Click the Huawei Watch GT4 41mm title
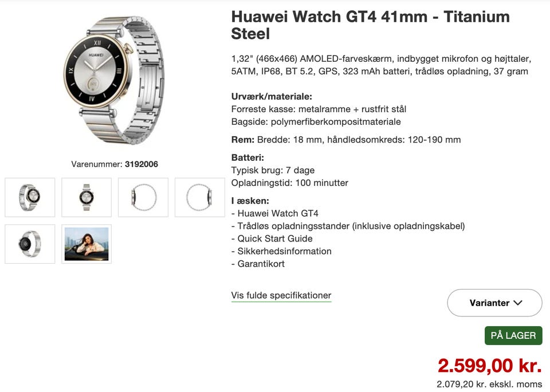This screenshot has width=550, height=392. tap(371, 25)
